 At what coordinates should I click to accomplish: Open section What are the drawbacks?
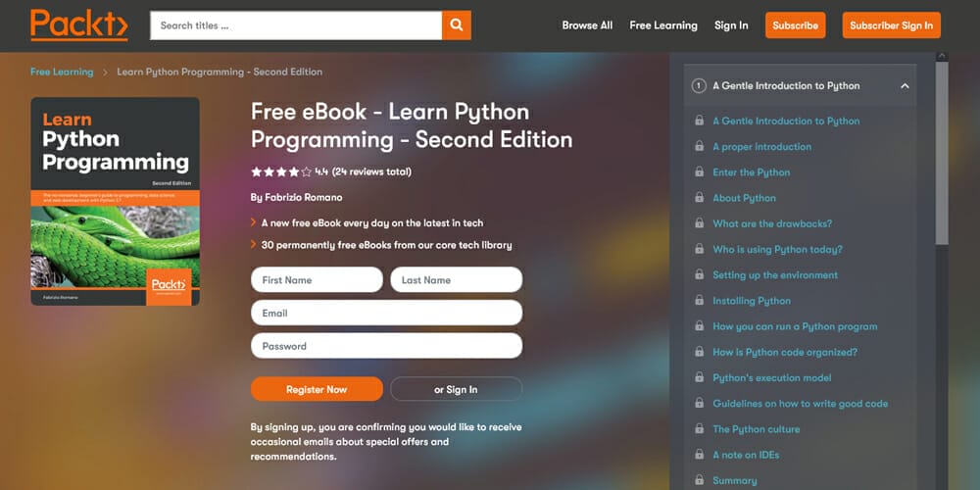click(x=772, y=223)
